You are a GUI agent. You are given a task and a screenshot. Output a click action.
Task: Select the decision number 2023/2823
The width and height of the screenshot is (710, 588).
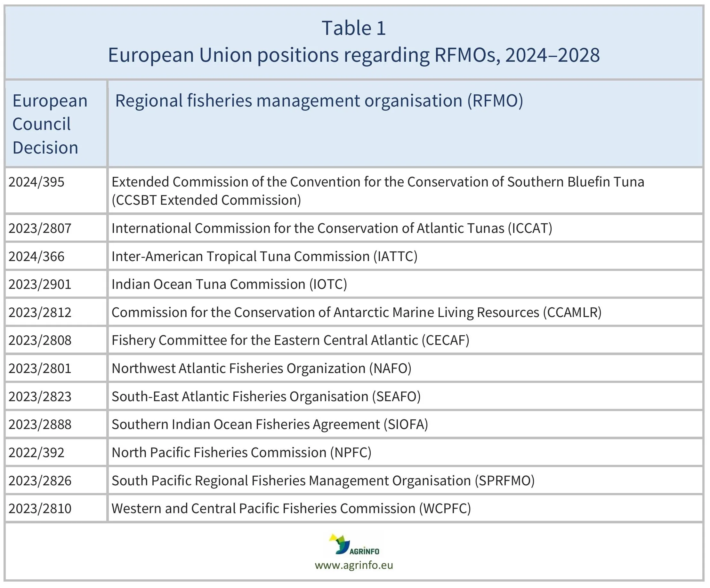[x=40, y=396]
